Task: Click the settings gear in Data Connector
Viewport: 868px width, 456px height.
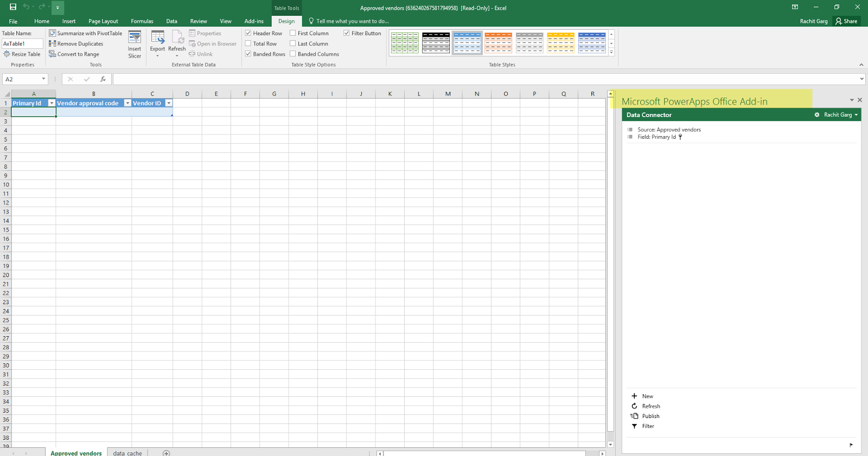Action: [x=817, y=115]
